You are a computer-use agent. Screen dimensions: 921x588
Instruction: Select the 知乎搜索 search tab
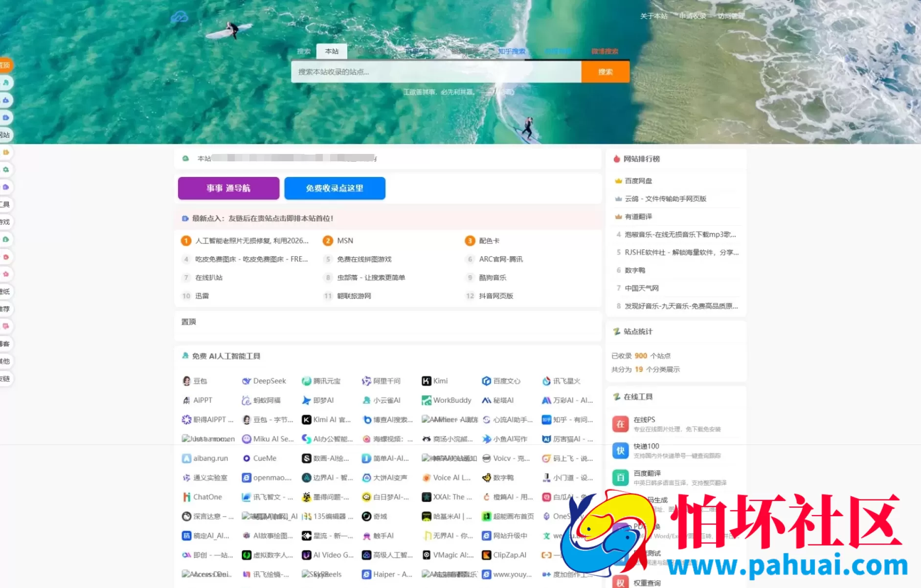pyautogui.click(x=512, y=51)
